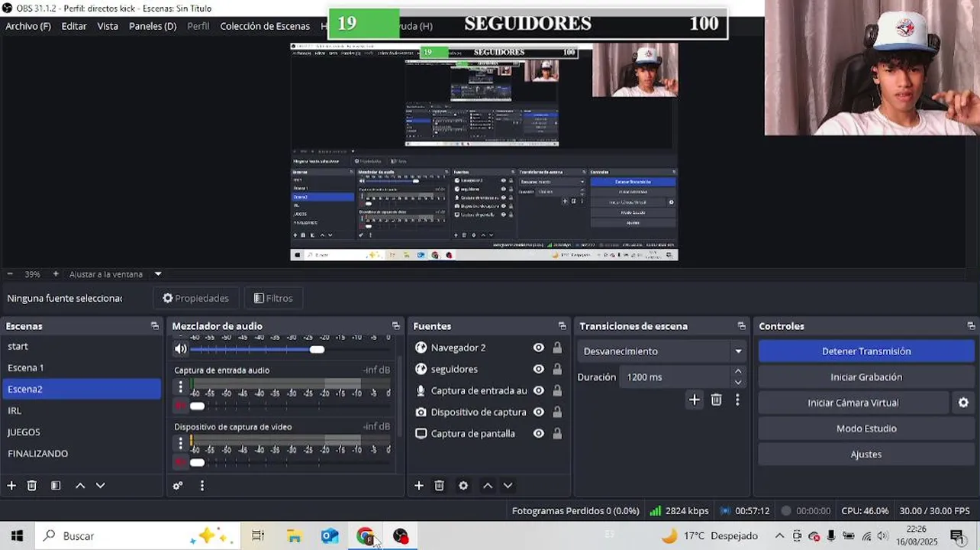980x550 pixels.
Task: Toggle visibility of Captura de pantalla source
Action: pyautogui.click(x=539, y=433)
